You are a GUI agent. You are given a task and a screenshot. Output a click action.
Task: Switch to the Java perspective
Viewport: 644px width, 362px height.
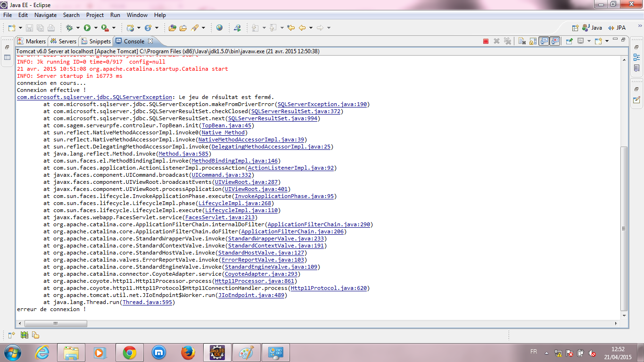tap(592, 28)
